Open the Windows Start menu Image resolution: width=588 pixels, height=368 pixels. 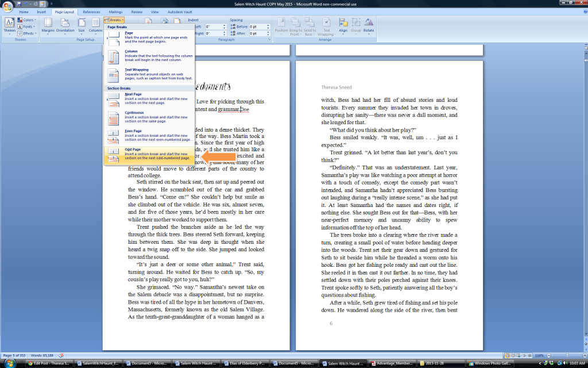[9, 363]
